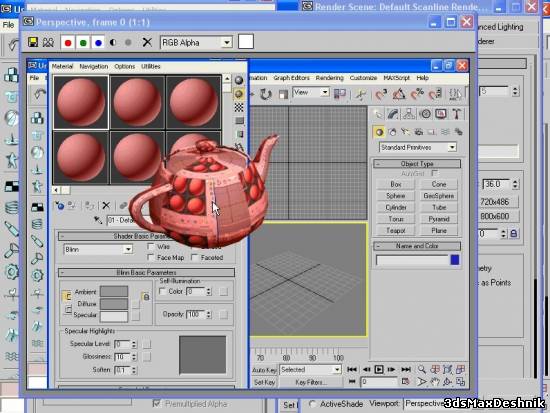Click the Angle Snap toggle icon
Screen dimensions: 550x413
(x=398, y=94)
